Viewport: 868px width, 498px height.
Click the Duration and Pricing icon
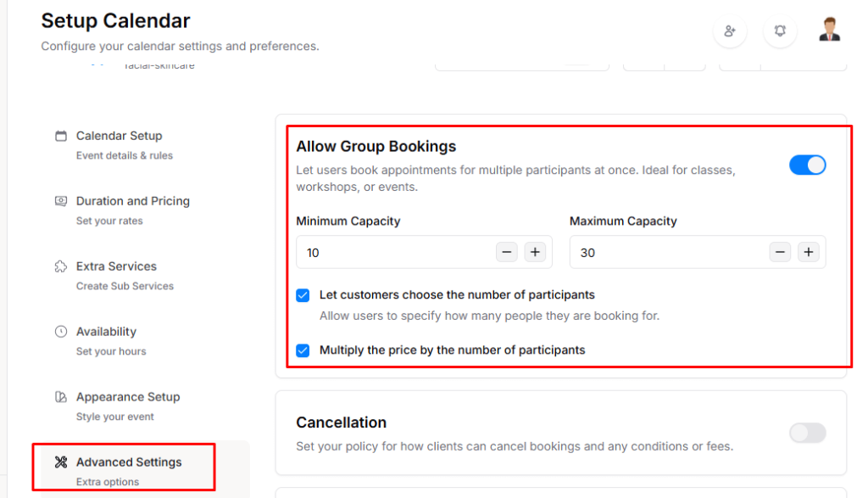coord(61,201)
